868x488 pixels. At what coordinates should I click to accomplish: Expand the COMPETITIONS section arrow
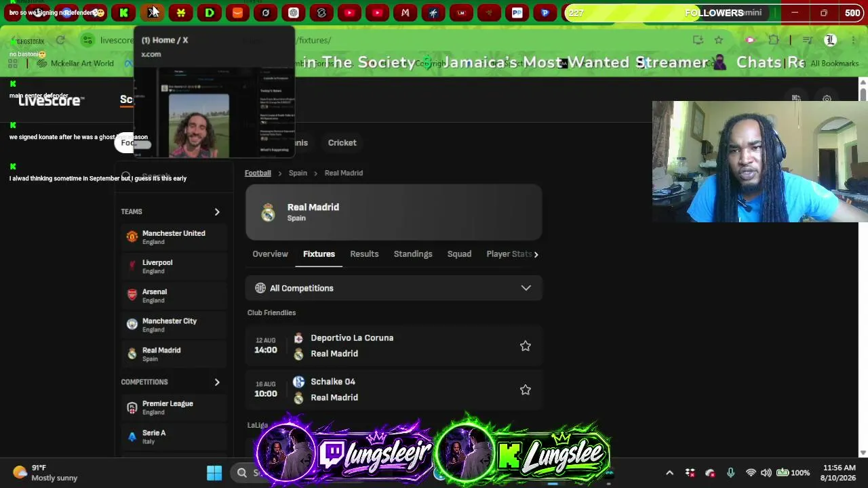[x=217, y=382]
